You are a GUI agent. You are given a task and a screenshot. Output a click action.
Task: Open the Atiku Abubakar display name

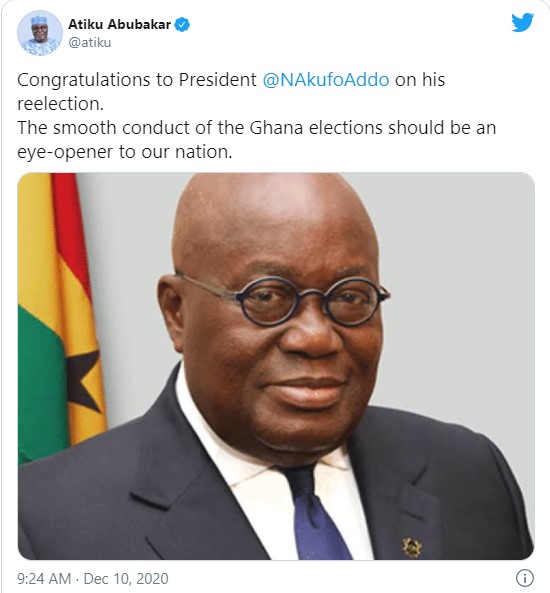point(120,25)
